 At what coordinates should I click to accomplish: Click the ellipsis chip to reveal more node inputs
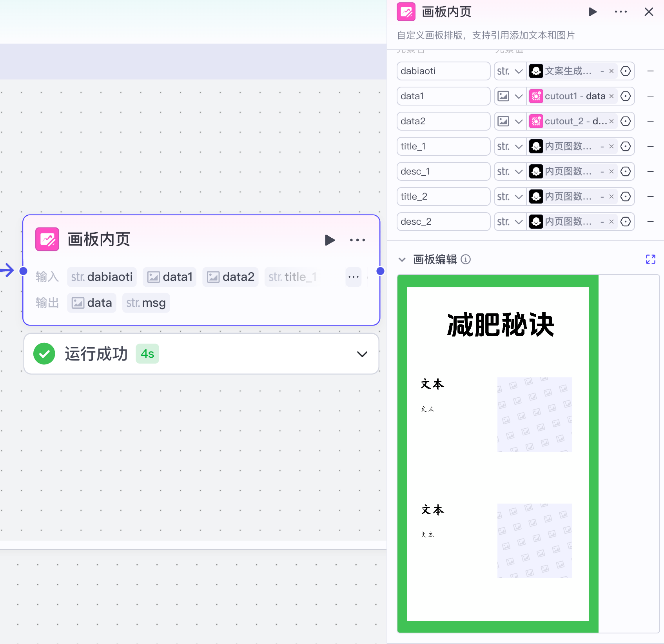(353, 277)
